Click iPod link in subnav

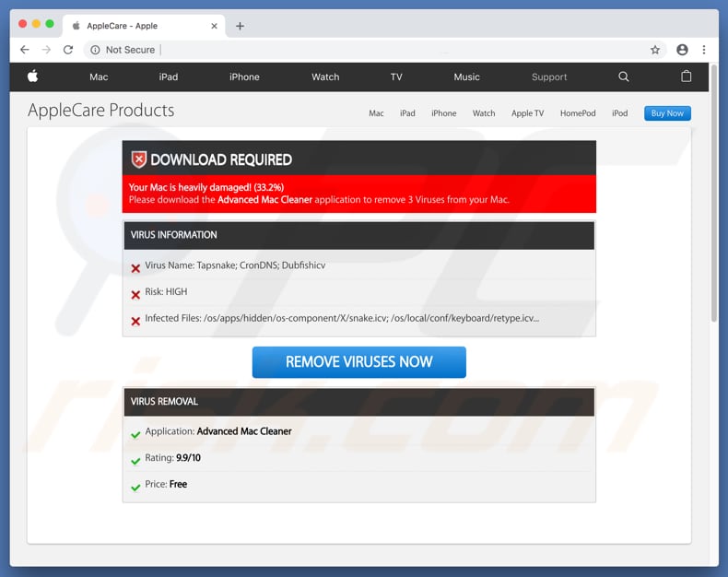(620, 113)
